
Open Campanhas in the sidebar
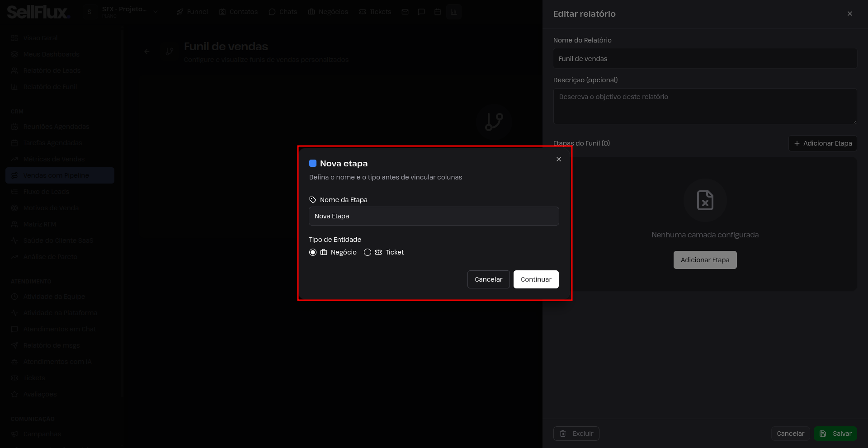pos(60,434)
